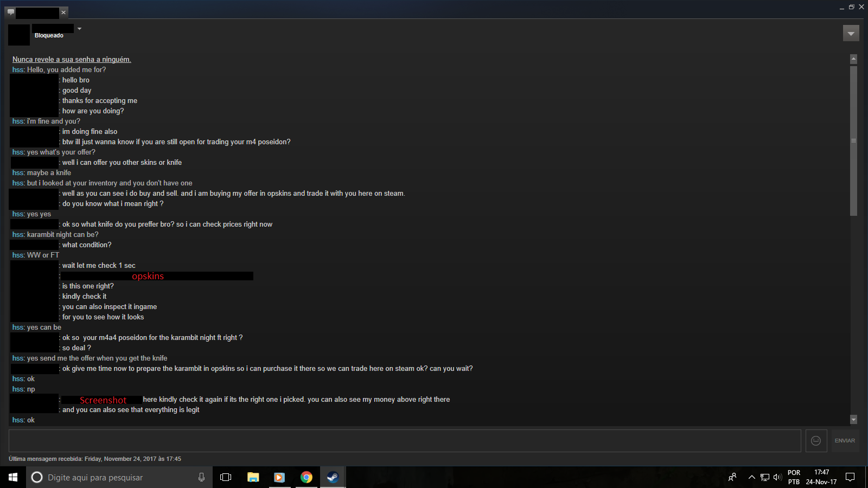Open Google Chrome from the taskbar
Viewport: 868px width, 488px height.
[307, 477]
